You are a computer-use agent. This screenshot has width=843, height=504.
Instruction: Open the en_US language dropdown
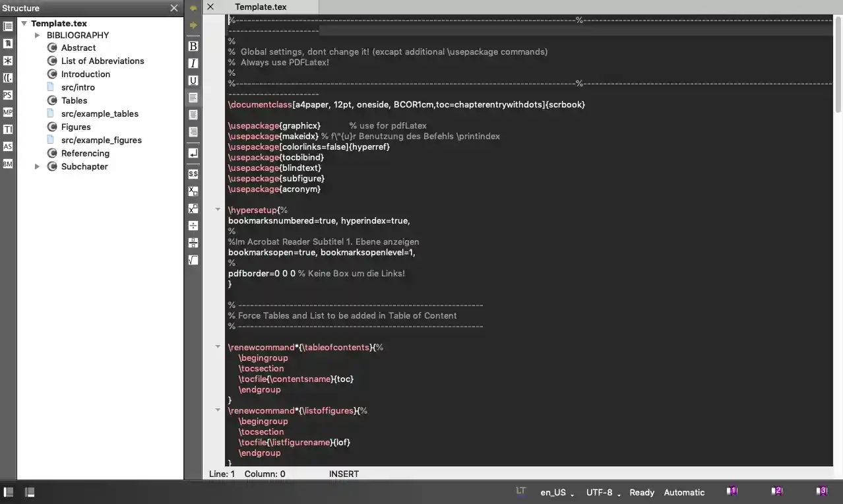click(x=557, y=492)
